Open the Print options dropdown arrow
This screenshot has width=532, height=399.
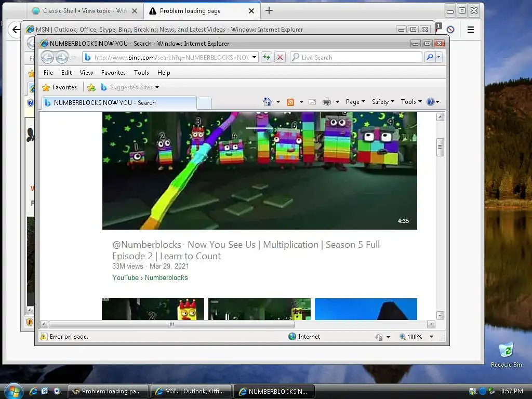[x=337, y=102]
